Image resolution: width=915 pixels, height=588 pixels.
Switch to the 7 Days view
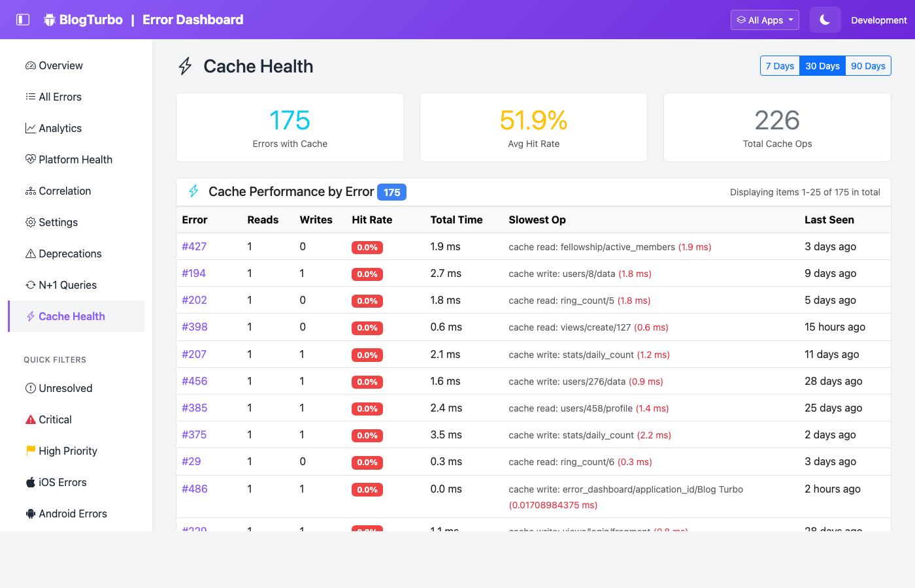[x=780, y=65]
